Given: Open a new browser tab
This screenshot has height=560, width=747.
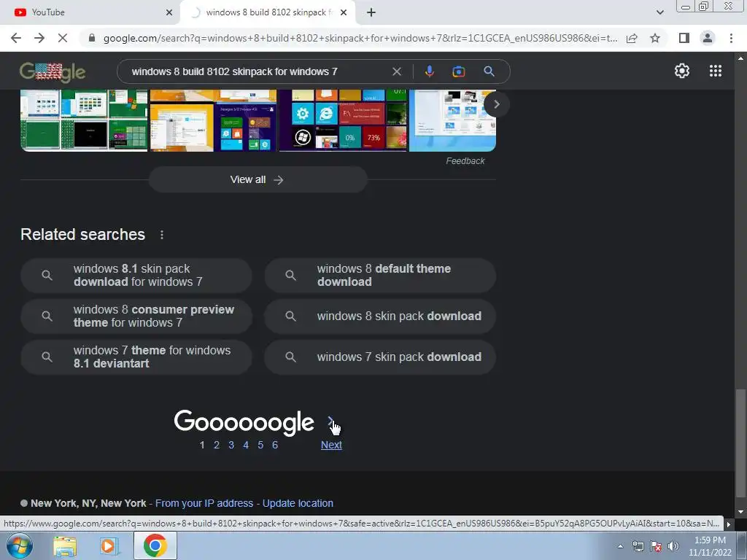Looking at the screenshot, I should [x=371, y=12].
